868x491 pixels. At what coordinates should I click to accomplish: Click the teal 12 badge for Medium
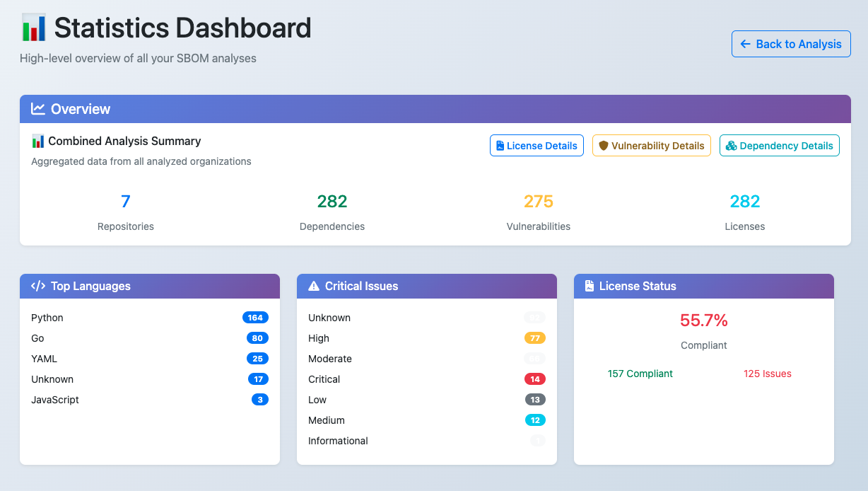tap(535, 420)
